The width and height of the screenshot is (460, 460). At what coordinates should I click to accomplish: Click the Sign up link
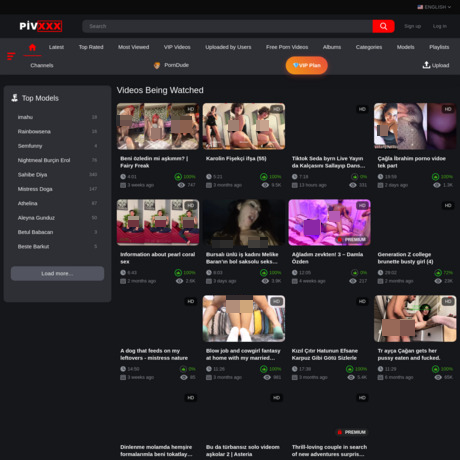[x=412, y=26]
